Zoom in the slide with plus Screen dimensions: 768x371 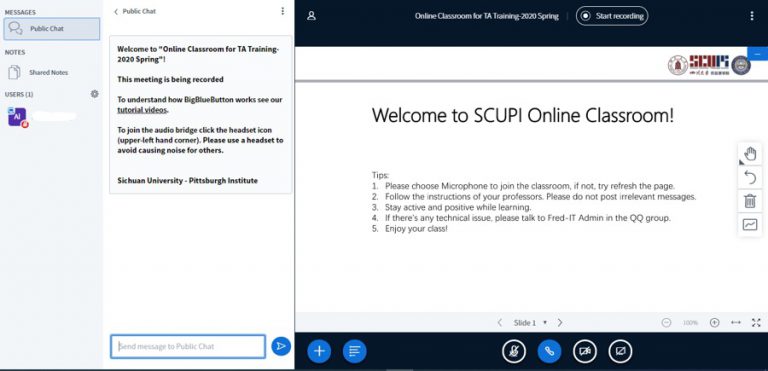pos(715,322)
